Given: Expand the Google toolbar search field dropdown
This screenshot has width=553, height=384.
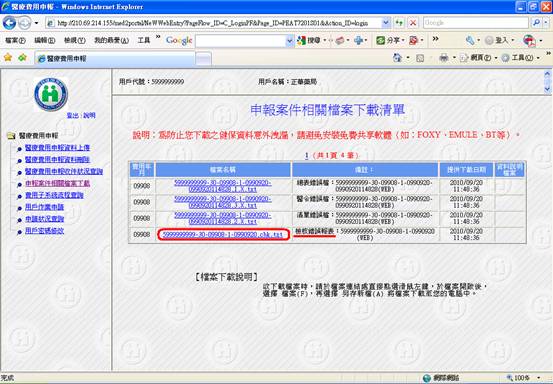Looking at the screenshot, I should pos(290,41).
